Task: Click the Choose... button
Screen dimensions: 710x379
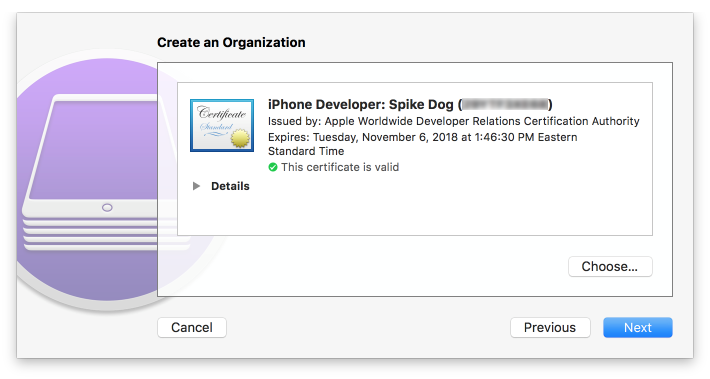Action: 610,266
